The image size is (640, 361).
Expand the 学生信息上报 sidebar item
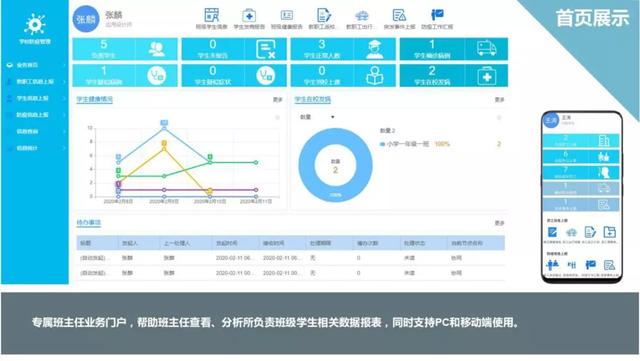tap(36, 98)
